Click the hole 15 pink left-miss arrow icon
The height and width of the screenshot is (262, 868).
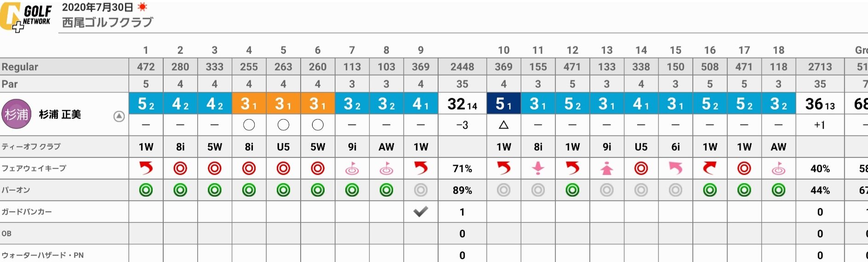pos(675,169)
